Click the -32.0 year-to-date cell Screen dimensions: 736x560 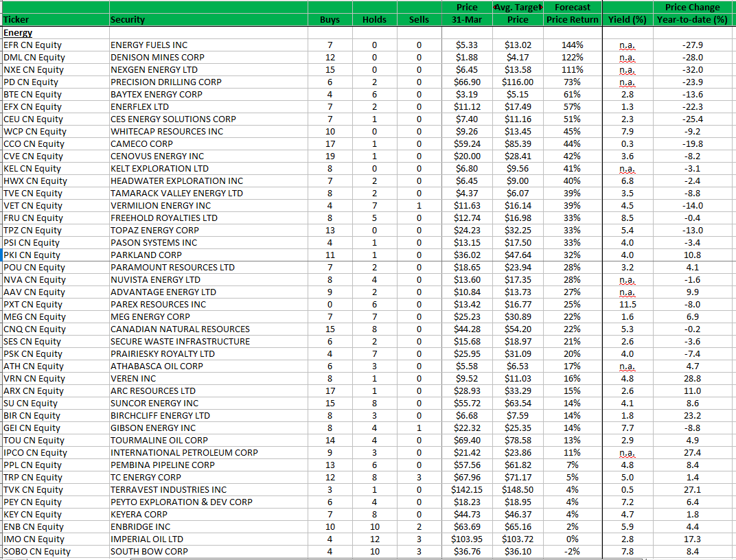point(692,70)
